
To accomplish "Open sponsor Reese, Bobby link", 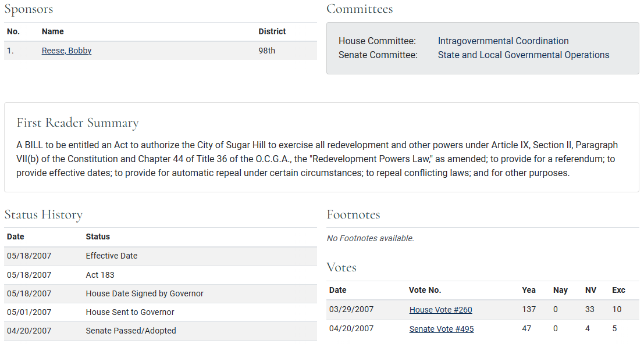I will point(66,51).
